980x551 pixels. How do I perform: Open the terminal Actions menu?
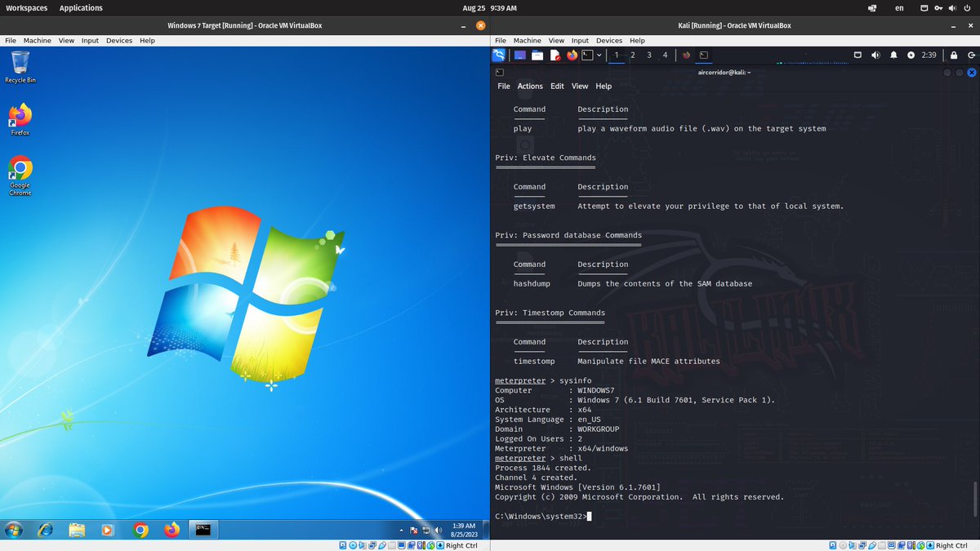click(x=530, y=86)
